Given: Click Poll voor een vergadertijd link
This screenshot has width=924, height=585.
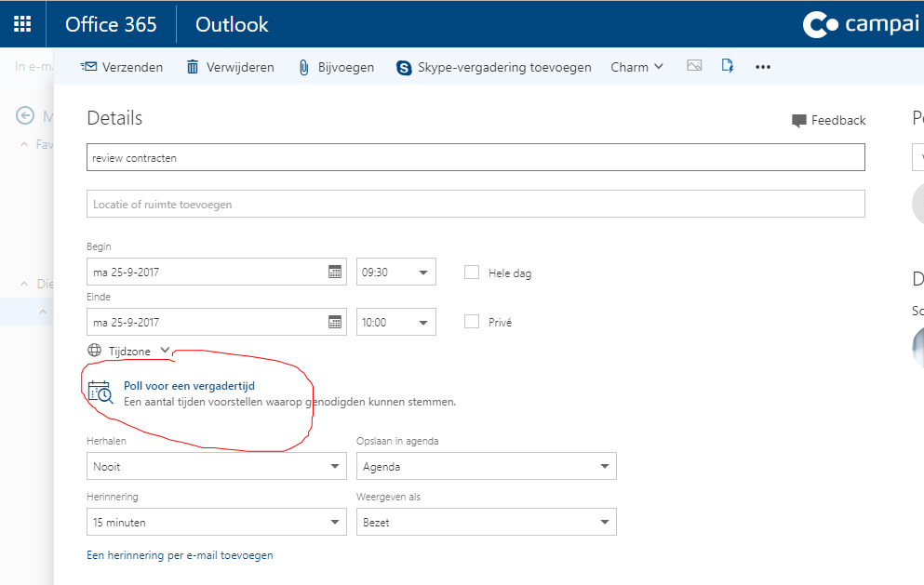Looking at the screenshot, I should pos(189,385).
